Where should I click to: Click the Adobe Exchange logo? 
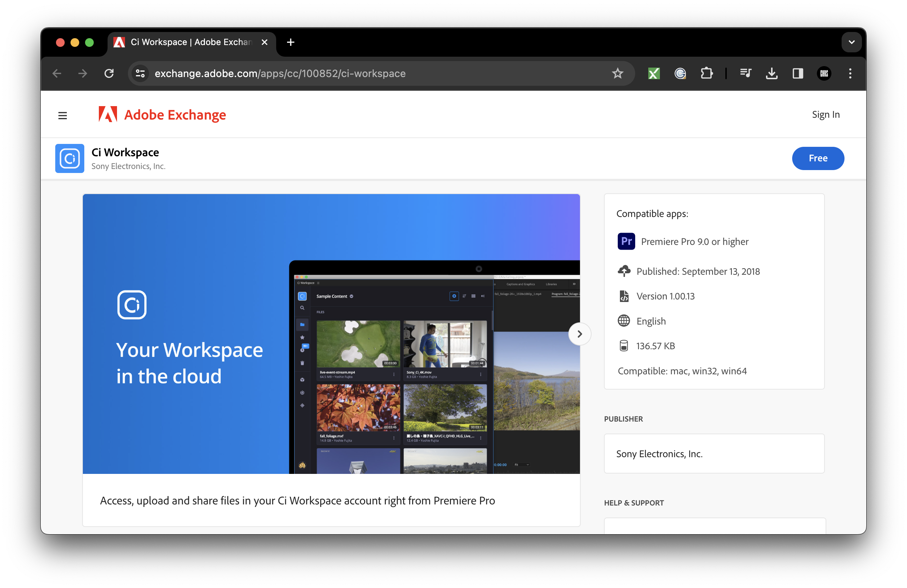click(162, 114)
